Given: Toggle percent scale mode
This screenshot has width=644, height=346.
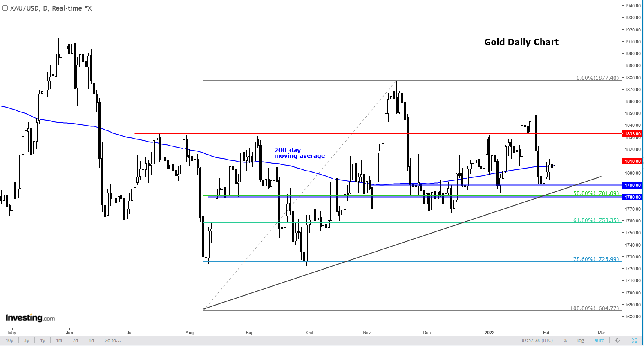Looking at the screenshot, I should pyautogui.click(x=565, y=340).
